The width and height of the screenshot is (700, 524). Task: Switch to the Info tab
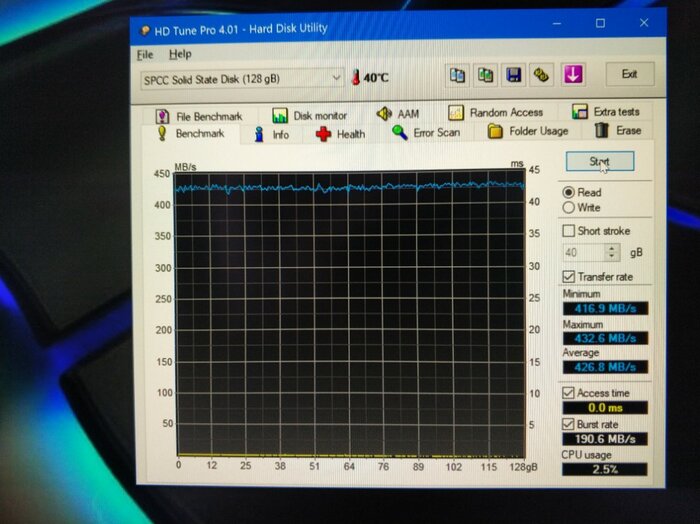click(x=271, y=134)
